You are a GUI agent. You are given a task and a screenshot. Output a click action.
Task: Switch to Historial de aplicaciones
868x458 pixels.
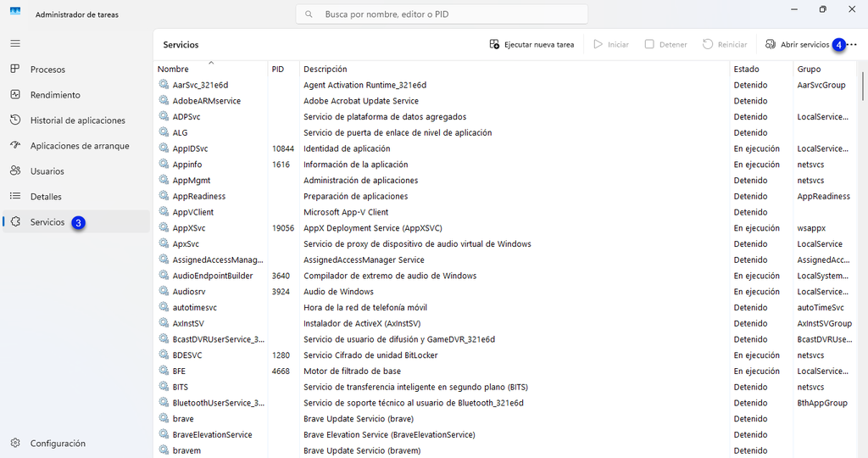(x=75, y=120)
